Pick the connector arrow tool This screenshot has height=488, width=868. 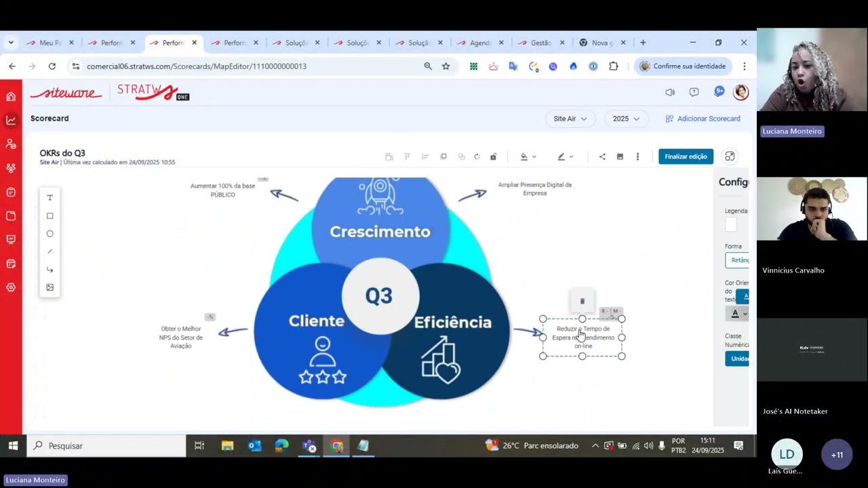click(50, 270)
